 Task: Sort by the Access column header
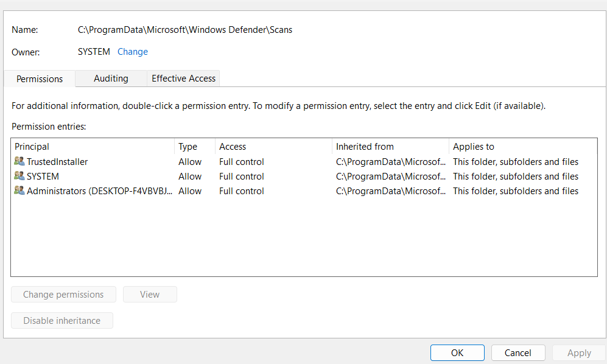(274, 147)
